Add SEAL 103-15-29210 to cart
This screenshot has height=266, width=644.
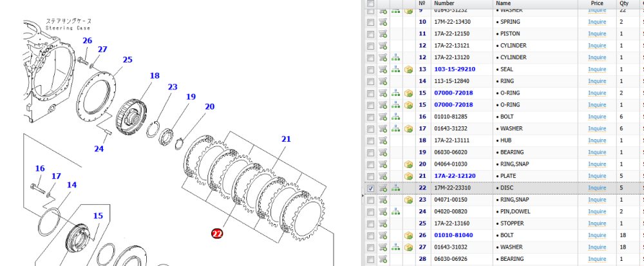(x=383, y=70)
